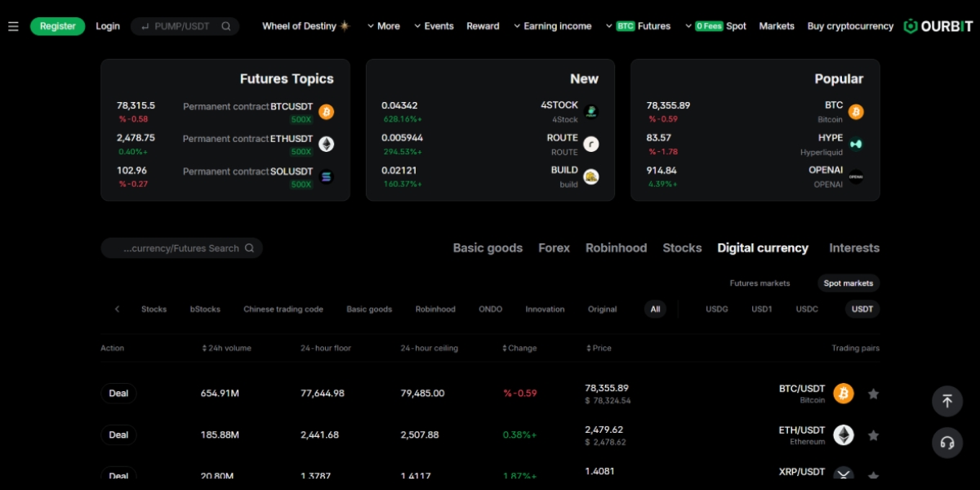Expand the Earning income dropdown
This screenshot has height=490, width=980.
pos(552,26)
